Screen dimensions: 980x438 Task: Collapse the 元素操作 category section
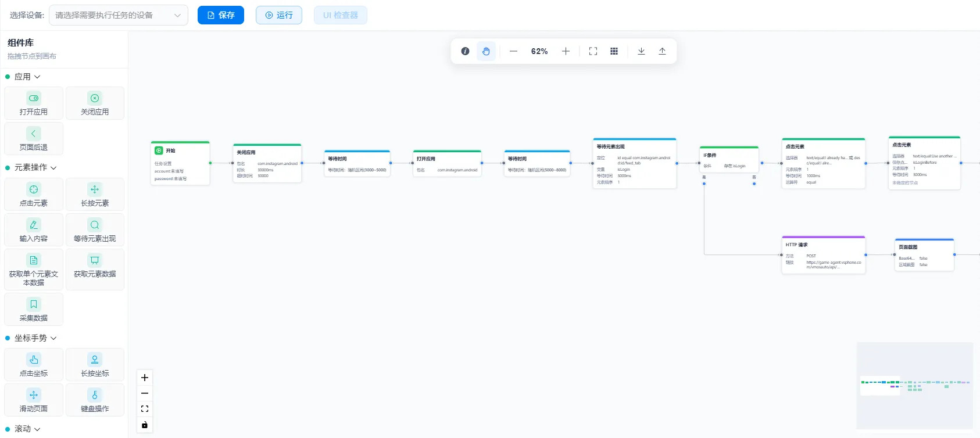click(31, 167)
